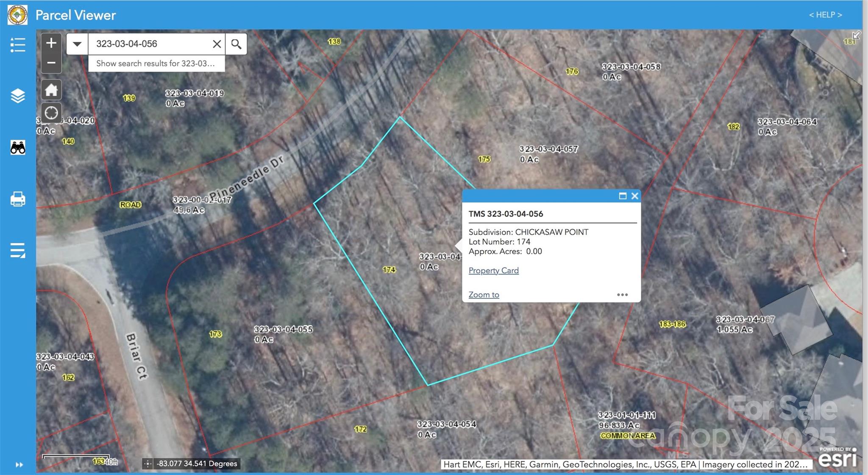Open the layers stack icon
Viewport: 868px width, 475px height.
(18, 96)
